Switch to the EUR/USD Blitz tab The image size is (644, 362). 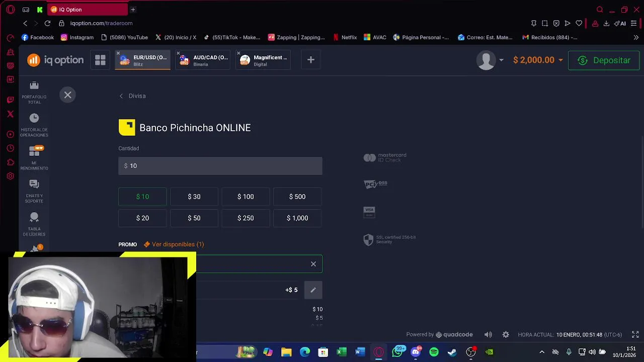point(144,60)
